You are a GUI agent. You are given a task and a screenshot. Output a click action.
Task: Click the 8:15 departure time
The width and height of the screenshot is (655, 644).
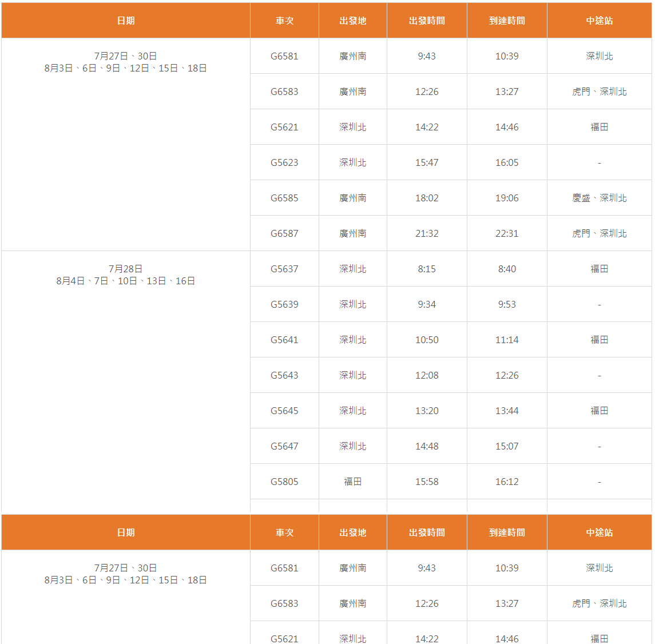tap(427, 269)
